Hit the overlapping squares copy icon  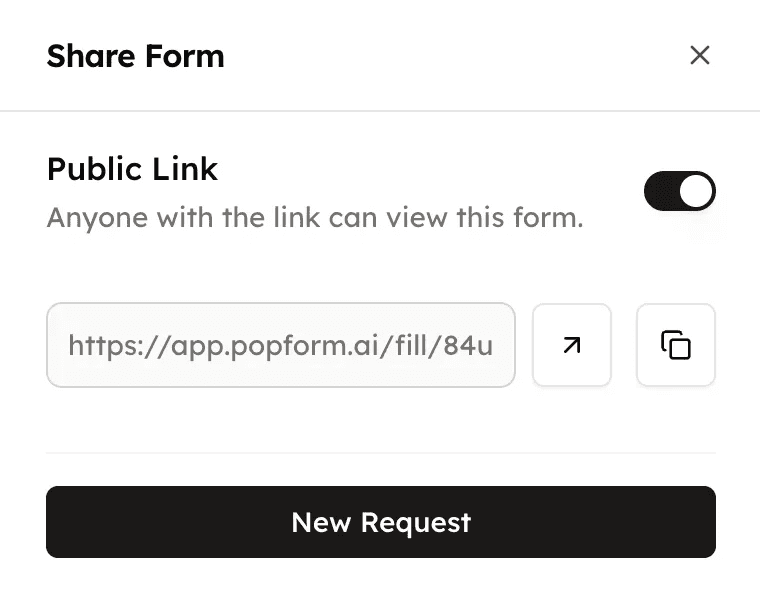tap(676, 345)
